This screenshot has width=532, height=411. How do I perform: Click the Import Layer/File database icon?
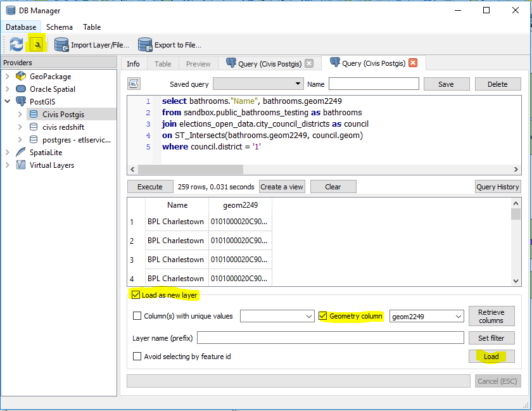tap(61, 44)
